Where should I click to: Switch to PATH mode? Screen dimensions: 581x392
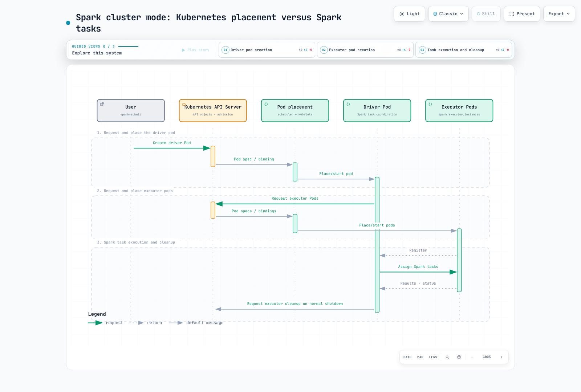tap(407, 357)
